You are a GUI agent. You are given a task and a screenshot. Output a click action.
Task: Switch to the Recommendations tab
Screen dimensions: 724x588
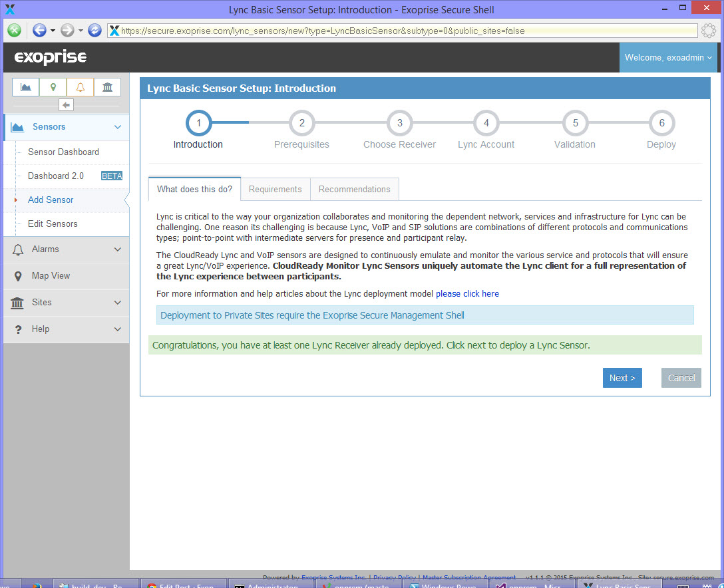(354, 189)
